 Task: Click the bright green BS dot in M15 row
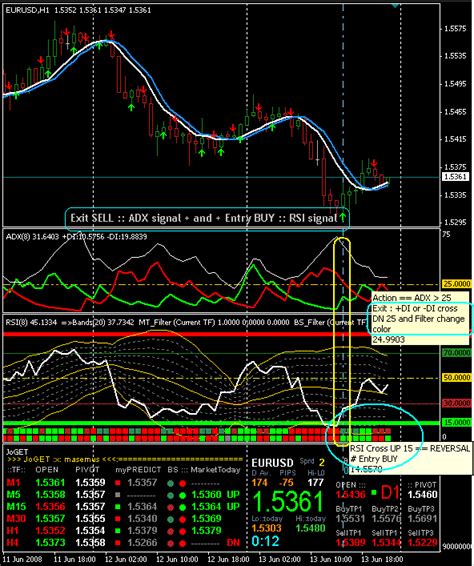click(183, 507)
